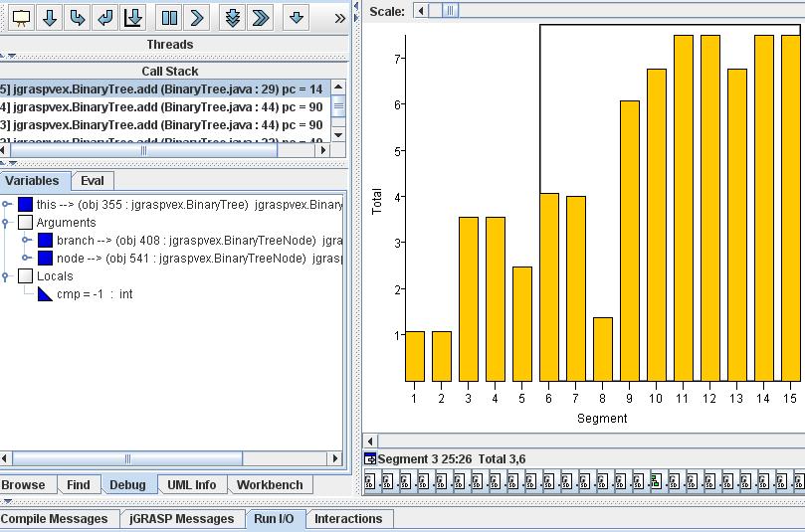Collapse Call Stack panel using divider arrows above Variables
This screenshot has width=805, height=532.
point(8,164)
